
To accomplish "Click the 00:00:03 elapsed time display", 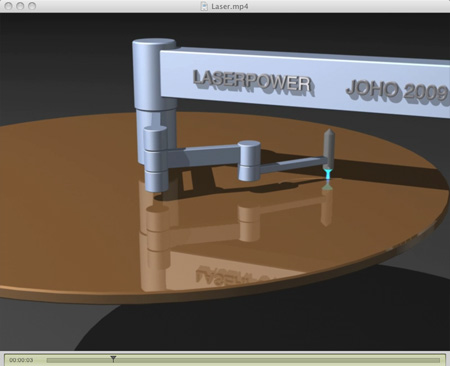I will [21, 360].
